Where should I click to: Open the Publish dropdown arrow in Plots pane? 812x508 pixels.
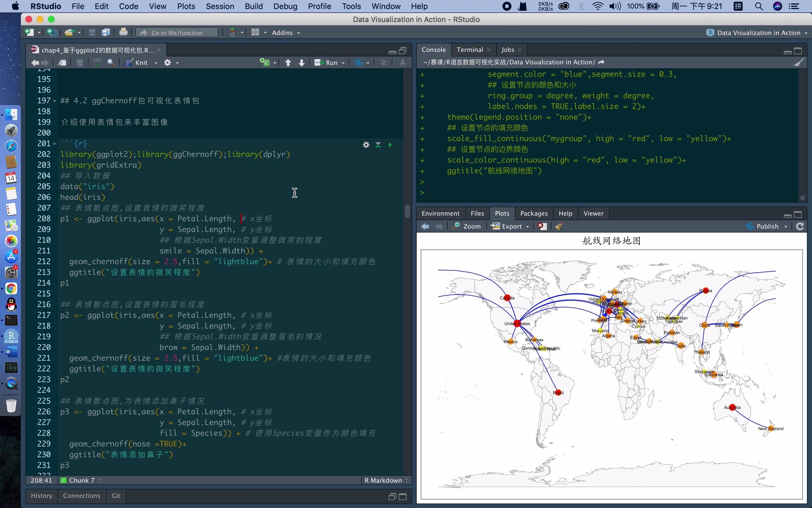pos(785,227)
